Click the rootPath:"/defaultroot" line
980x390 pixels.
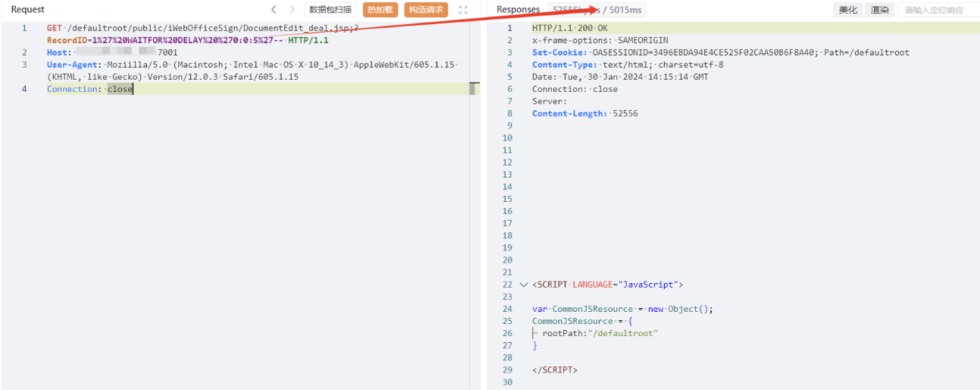coord(600,333)
